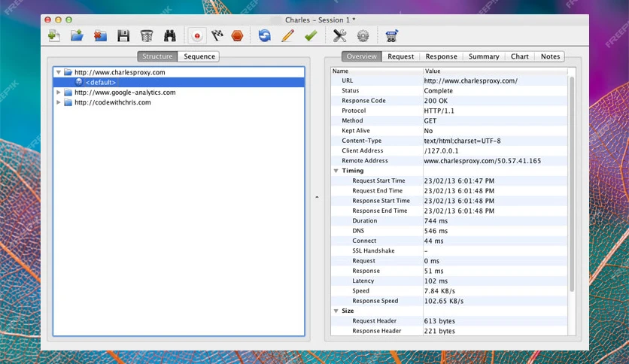The width and height of the screenshot is (629, 364).
Task: Select http://codewithchris.com tree row
Action: (179, 102)
